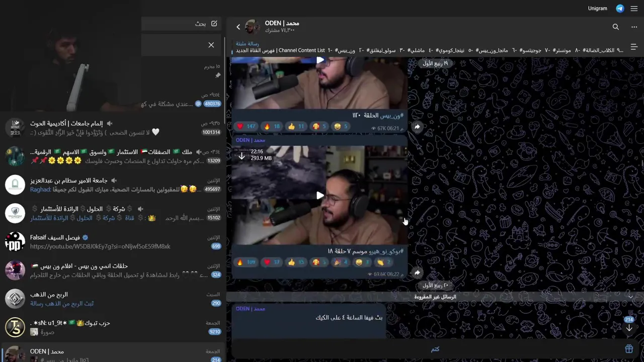Toggle party popper reaction with 4 count
The width and height of the screenshot is (644, 362).
341,262
